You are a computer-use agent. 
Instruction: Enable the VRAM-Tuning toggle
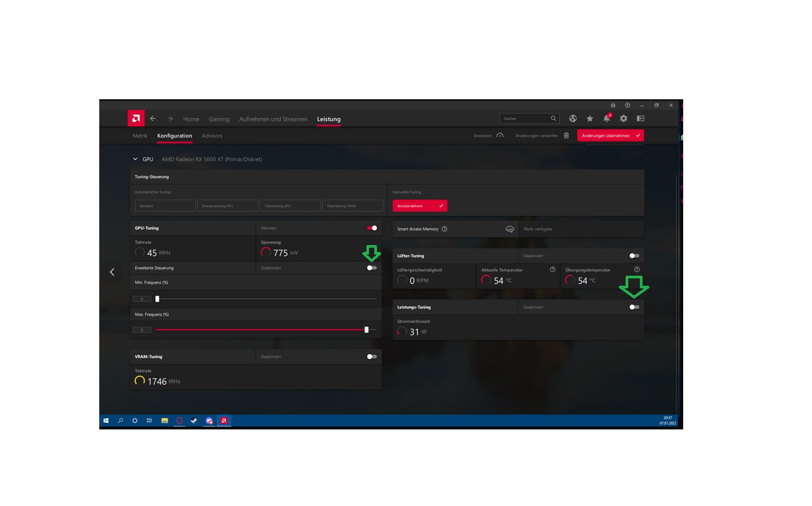pyautogui.click(x=372, y=357)
